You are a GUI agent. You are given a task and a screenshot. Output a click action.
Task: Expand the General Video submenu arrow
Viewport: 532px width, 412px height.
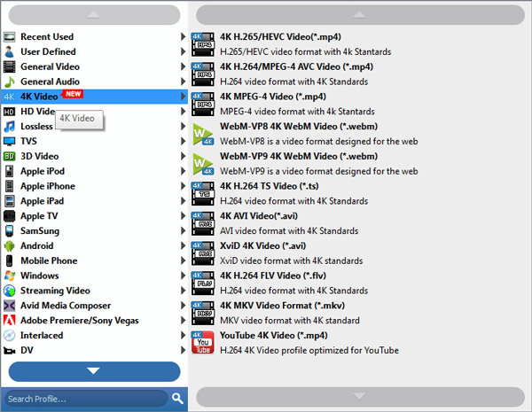tap(183, 66)
